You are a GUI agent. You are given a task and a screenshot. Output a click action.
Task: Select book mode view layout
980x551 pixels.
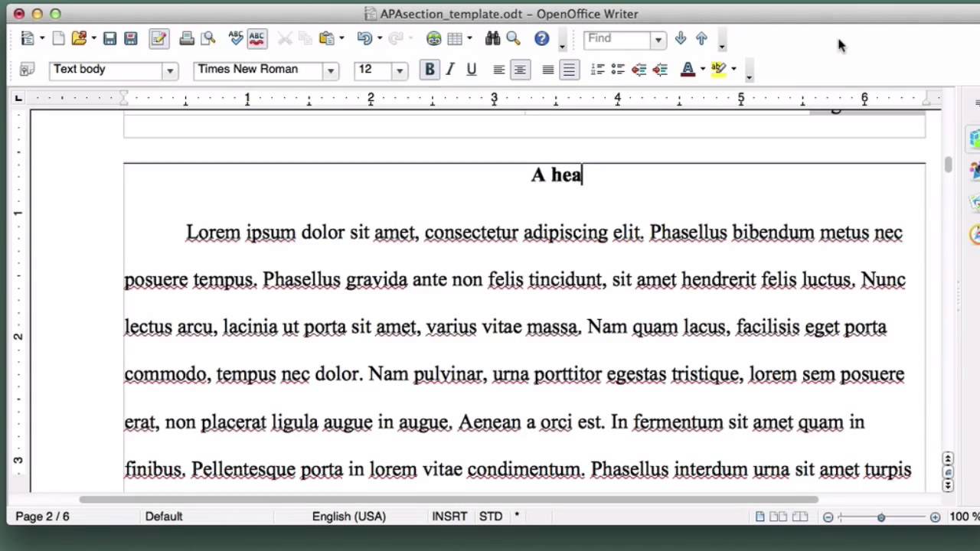[x=799, y=517]
